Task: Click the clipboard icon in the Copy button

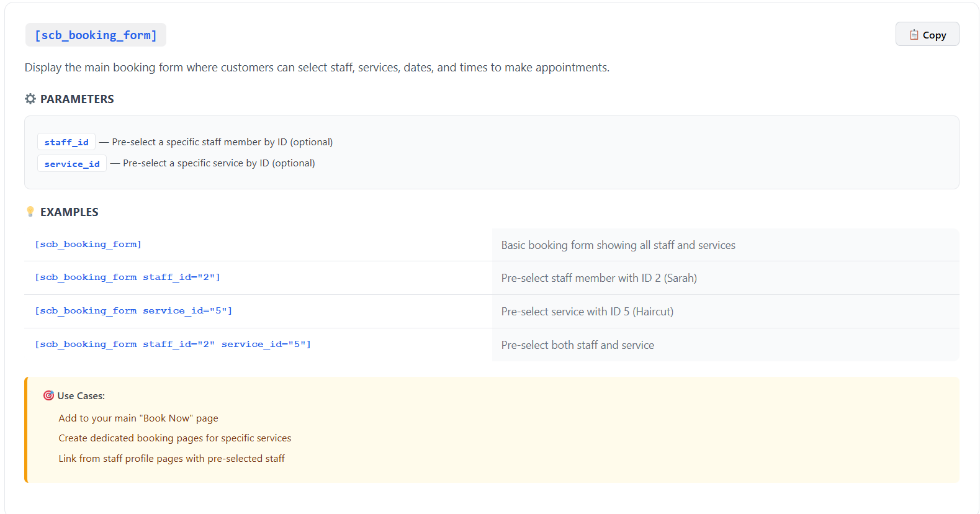Action: coord(914,35)
